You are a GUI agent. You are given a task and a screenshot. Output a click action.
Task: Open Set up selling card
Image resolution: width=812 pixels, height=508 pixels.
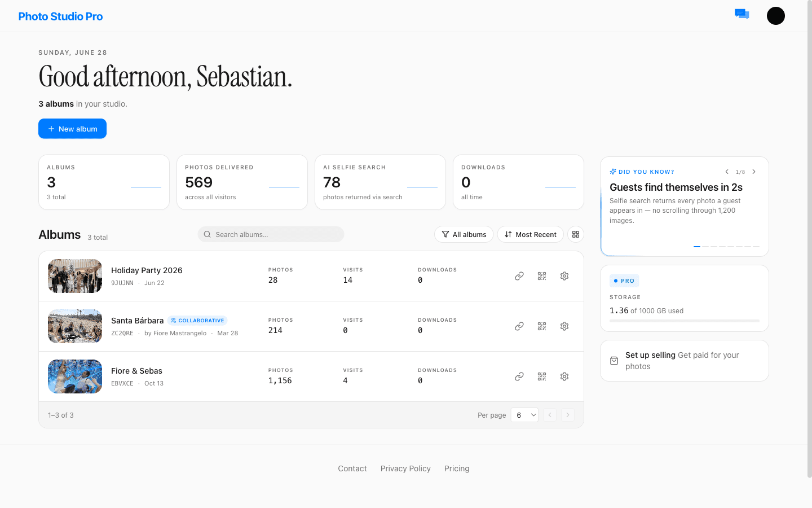click(x=685, y=361)
